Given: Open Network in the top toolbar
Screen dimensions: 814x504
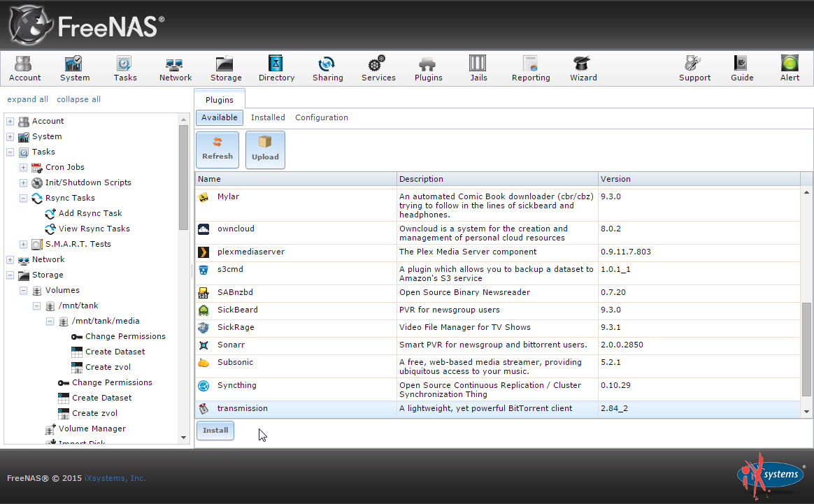Looking at the screenshot, I should click(175, 69).
